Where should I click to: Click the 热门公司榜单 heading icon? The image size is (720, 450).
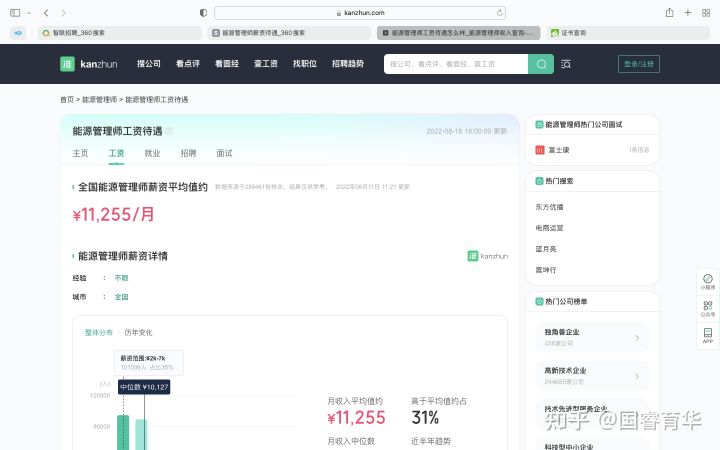(x=540, y=301)
